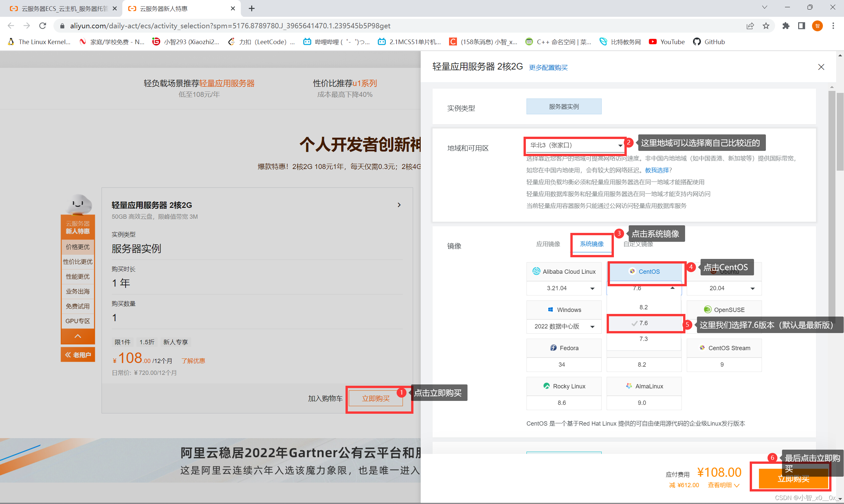This screenshot has width=844, height=504.
Task: Toggle the browser side panel icon
Action: point(801,26)
